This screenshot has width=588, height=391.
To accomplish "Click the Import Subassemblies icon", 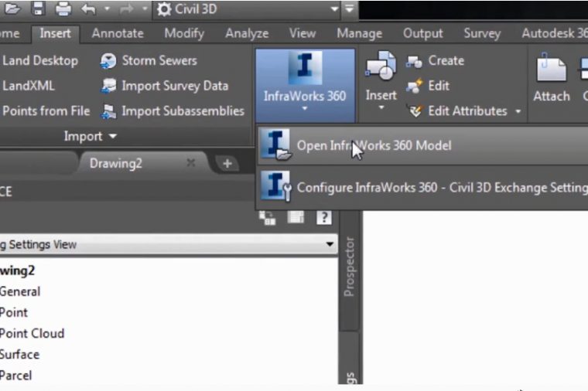I will (x=108, y=111).
